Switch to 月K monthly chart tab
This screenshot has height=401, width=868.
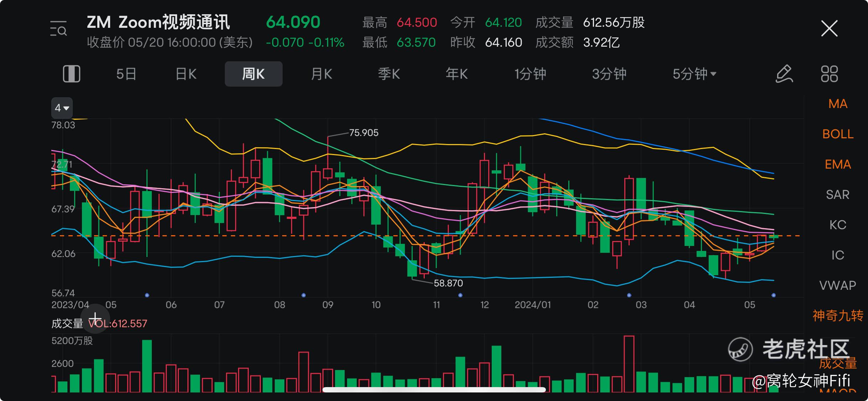321,74
